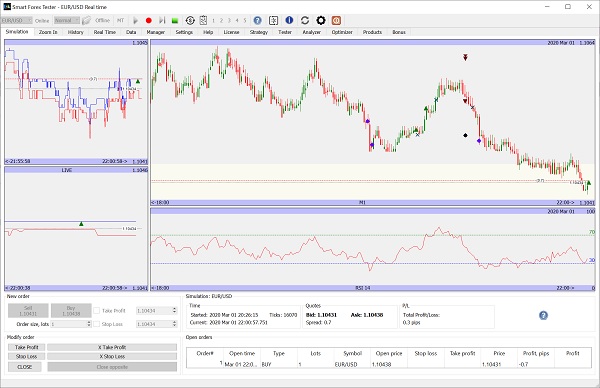Select speed preset 2
The width and height of the screenshot is (600, 388).
[221, 21]
